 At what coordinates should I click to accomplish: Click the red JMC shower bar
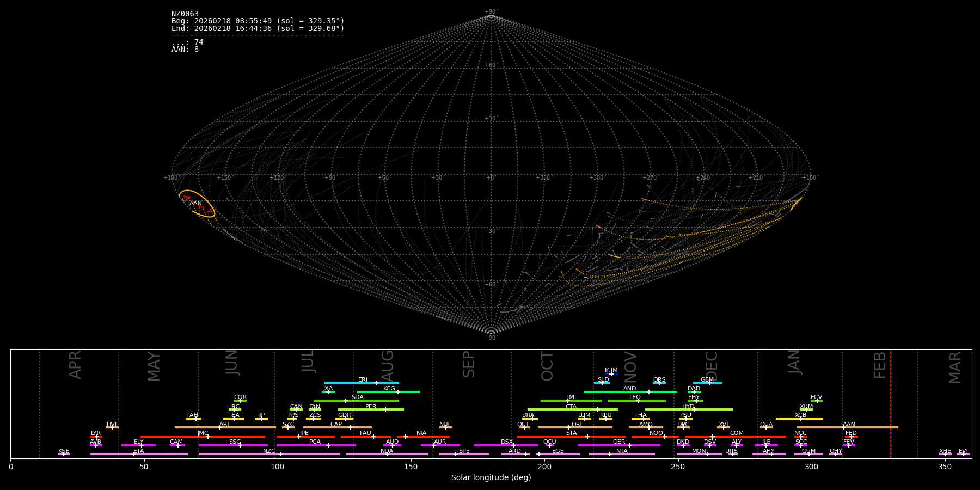[203, 437]
